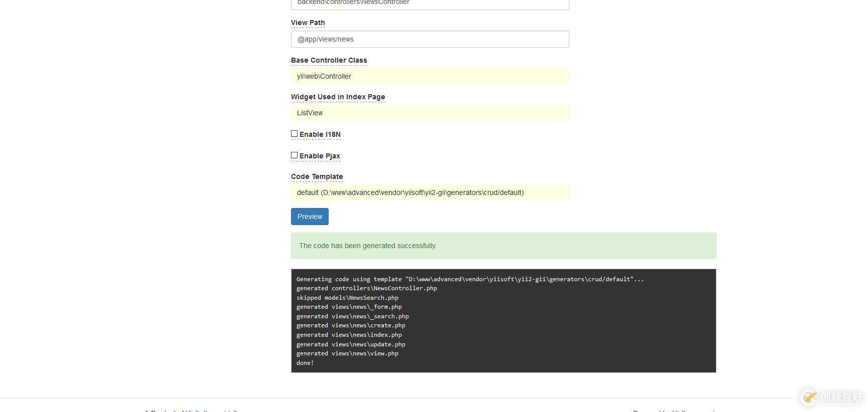The height and width of the screenshot is (412, 868).
Task: Click the generated views\news\index.php line
Action: click(x=349, y=335)
